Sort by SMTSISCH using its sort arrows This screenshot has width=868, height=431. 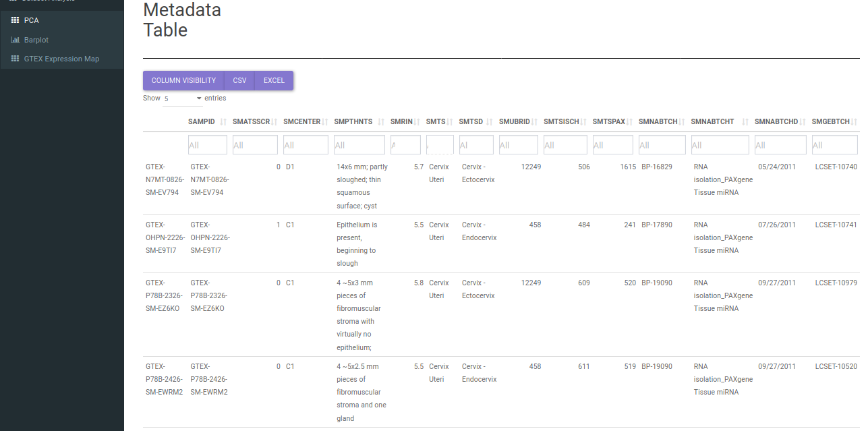tap(583, 122)
